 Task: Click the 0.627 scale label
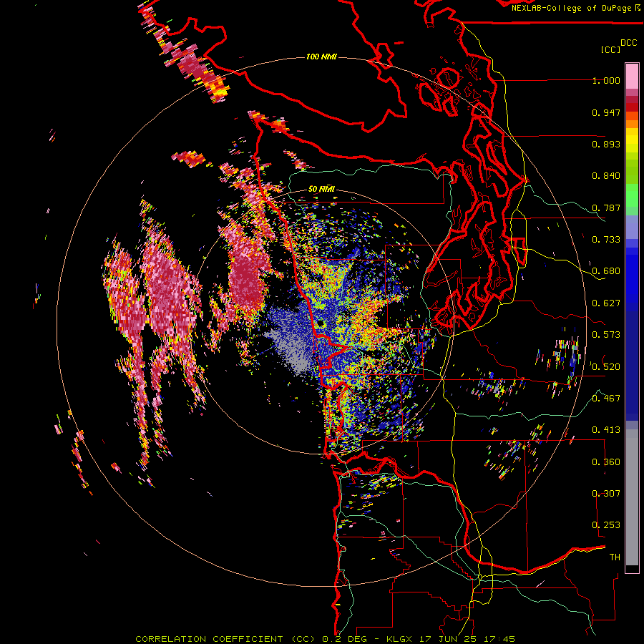[606, 303]
